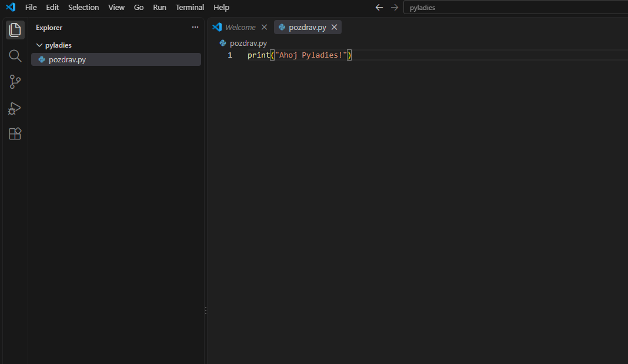Image resolution: width=628 pixels, height=364 pixels.
Task: Click the pyladies command center search box
Action: pyautogui.click(x=516, y=7)
